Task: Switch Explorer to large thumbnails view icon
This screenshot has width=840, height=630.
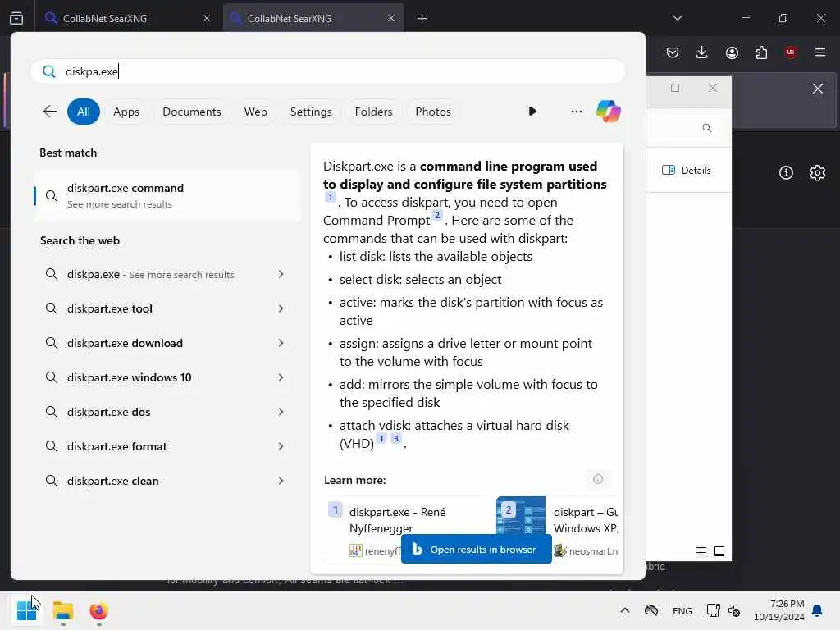Action: point(719,550)
